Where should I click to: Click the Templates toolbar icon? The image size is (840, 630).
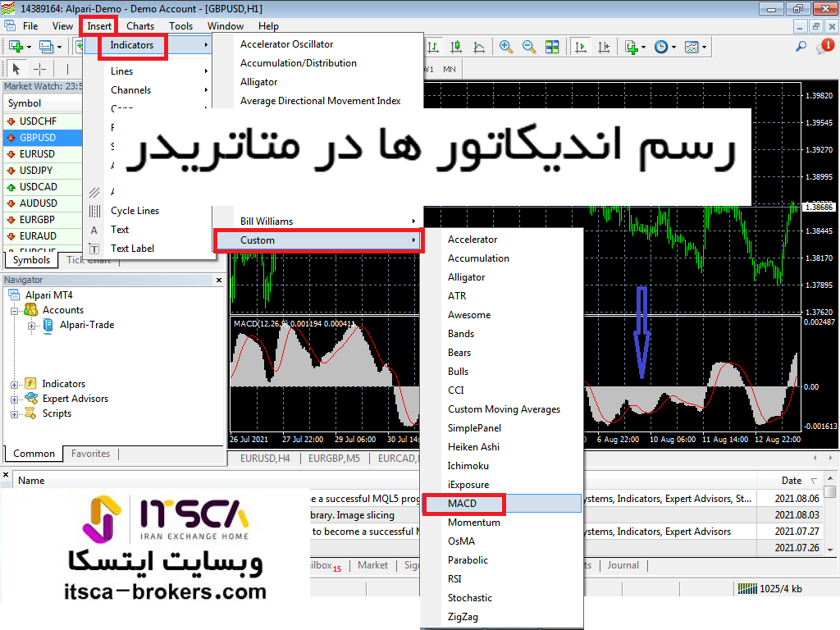click(692, 47)
